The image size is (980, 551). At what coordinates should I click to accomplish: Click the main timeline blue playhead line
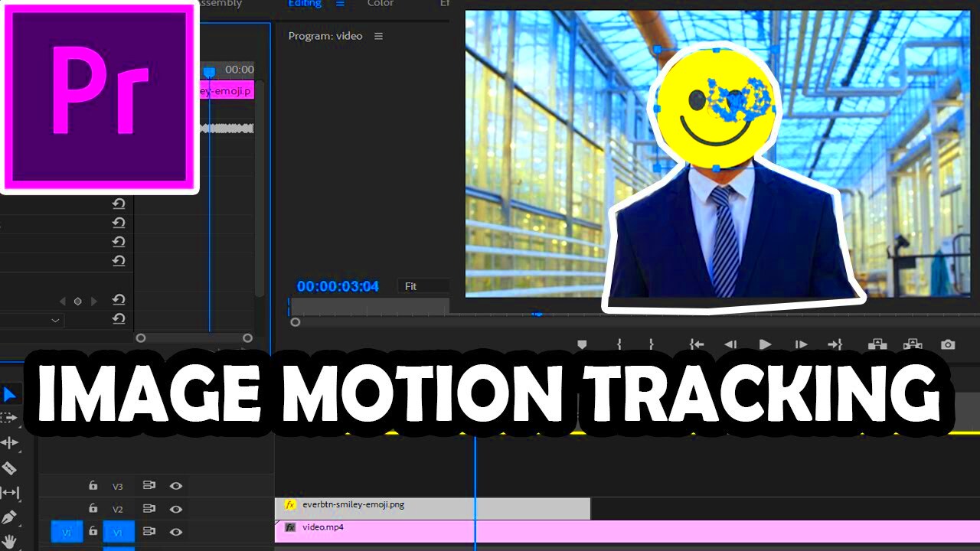475,490
